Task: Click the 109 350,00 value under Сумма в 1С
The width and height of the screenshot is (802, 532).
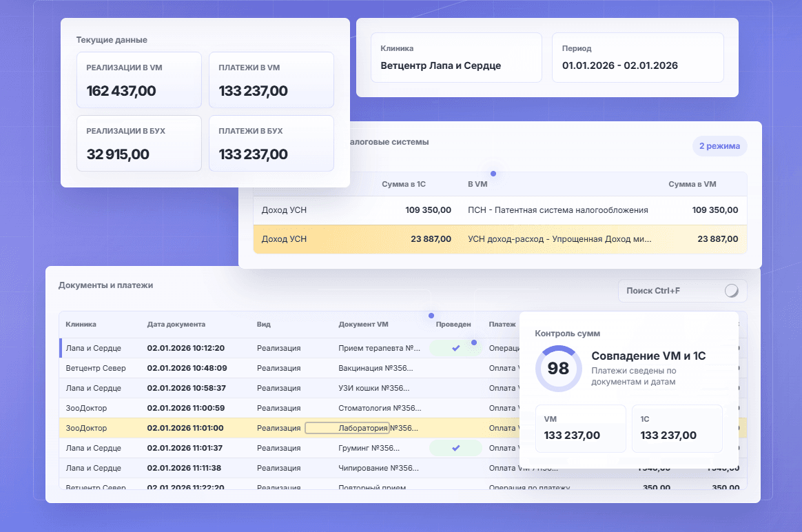Action: pos(428,210)
